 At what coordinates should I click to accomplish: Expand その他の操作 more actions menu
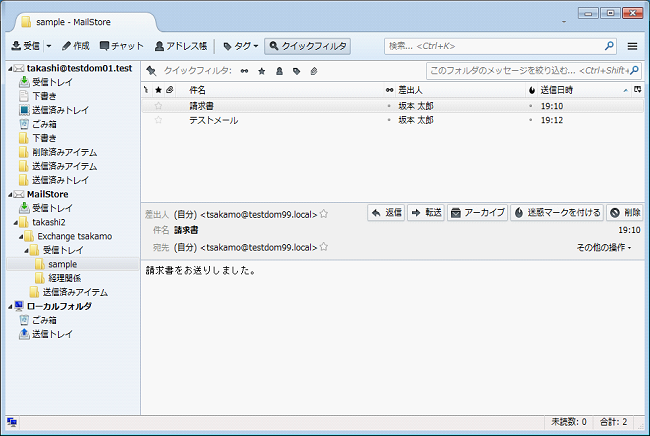point(604,247)
